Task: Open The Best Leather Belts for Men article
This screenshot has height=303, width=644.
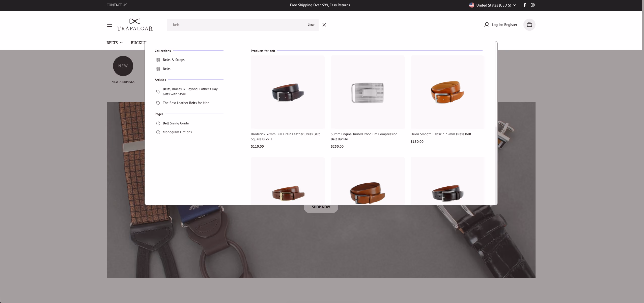Action: (186, 103)
